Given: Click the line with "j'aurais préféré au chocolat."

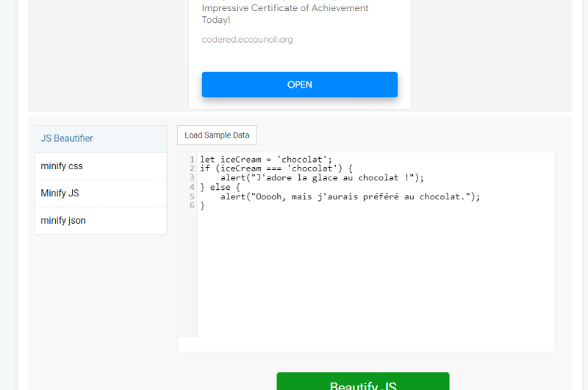Looking at the screenshot, I should point(350,196).
